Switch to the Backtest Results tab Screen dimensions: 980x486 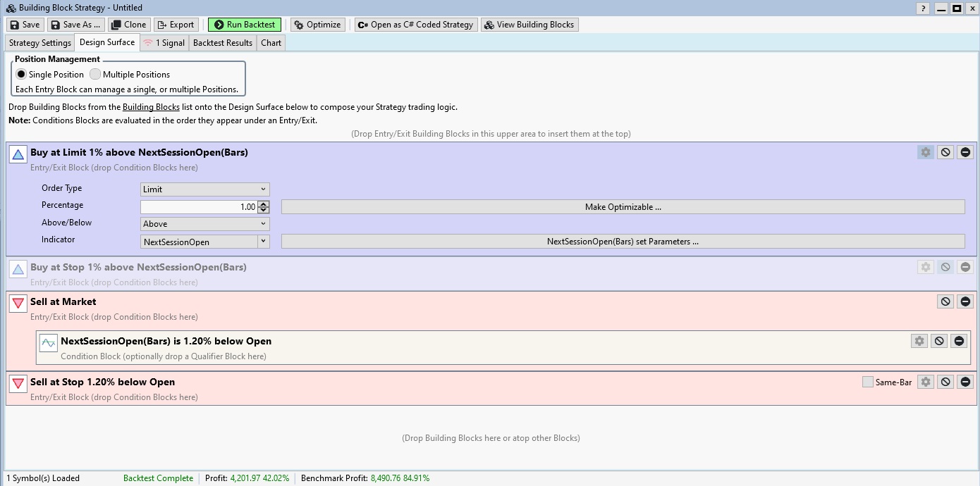(222, 43)
